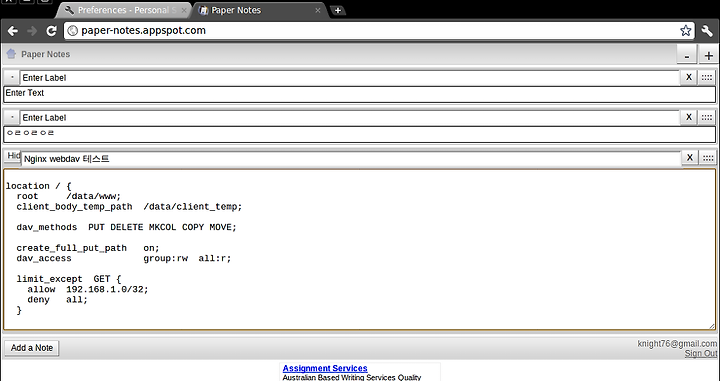Click the 'create_full_put_path on;' line
The width and height of the screenshot is (720, 381).
tap(88, 248)
